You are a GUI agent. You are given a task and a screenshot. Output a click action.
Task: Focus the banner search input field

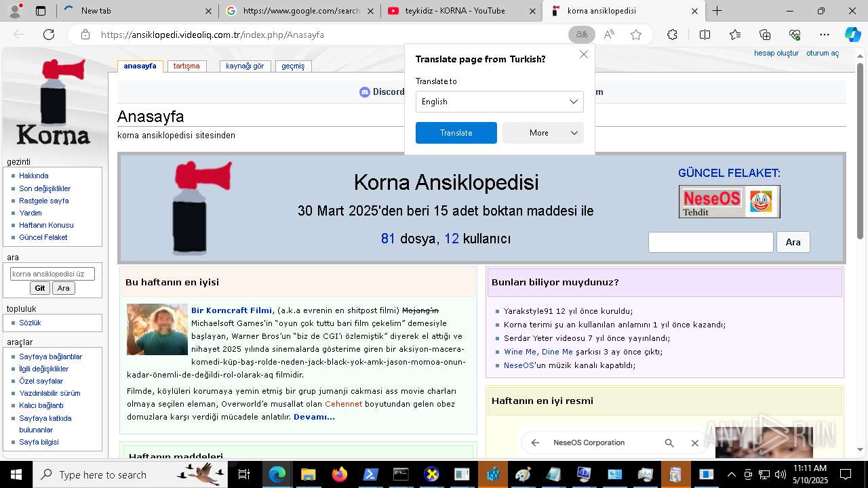[x=711, y=242]
